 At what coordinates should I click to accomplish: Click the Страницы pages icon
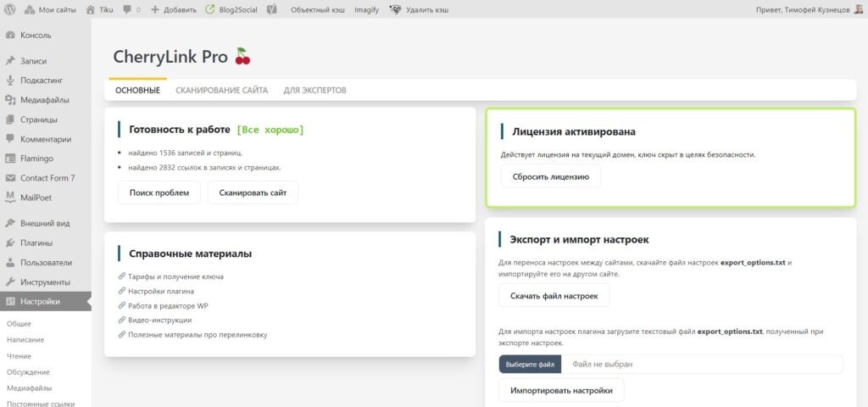click(x=10, y=120)
